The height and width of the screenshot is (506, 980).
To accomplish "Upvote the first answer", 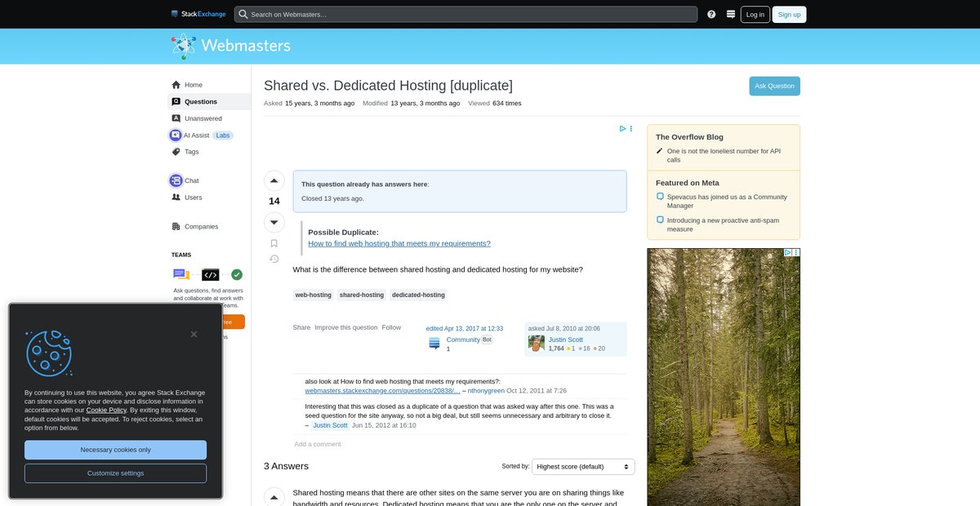I will 274,497.
